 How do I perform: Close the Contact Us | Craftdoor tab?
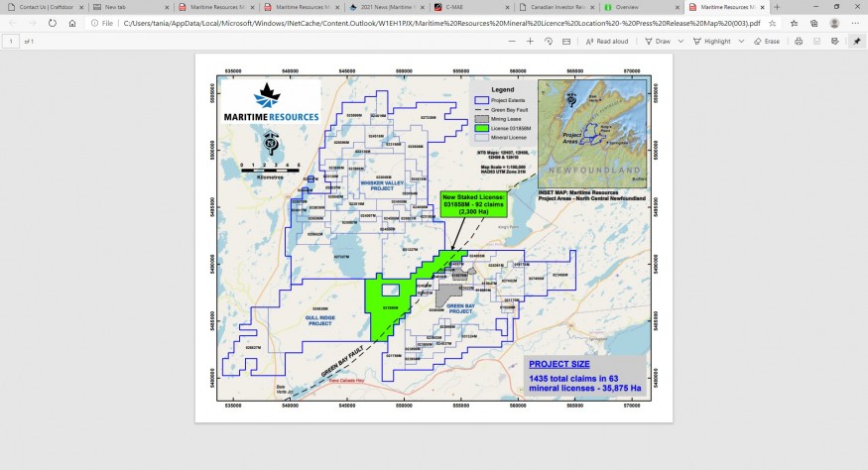click(x=81, y=7)
